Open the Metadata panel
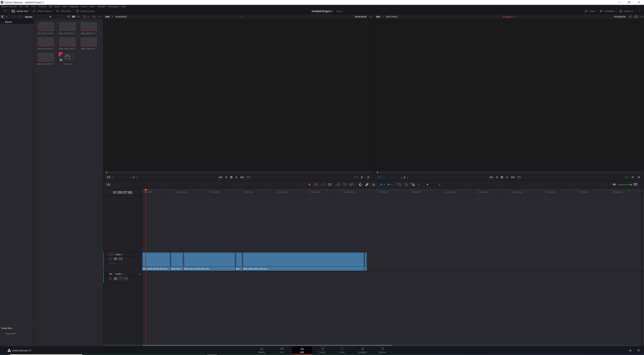 (x=607, y=11)
